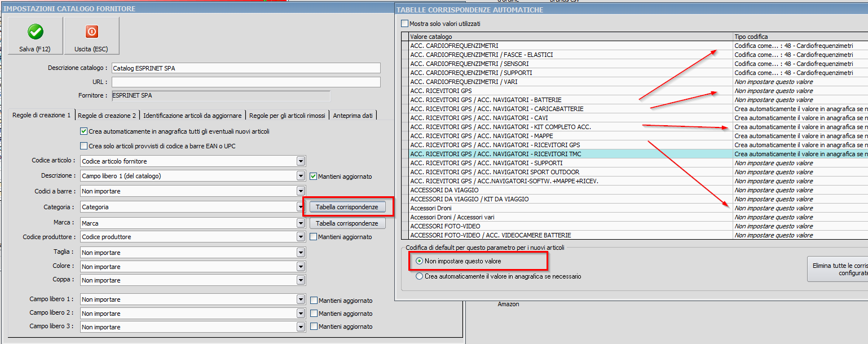Image resolution: width=868 pixels, height=344 pixels.
Task: Click the URL input field
Action: (246, 82)
